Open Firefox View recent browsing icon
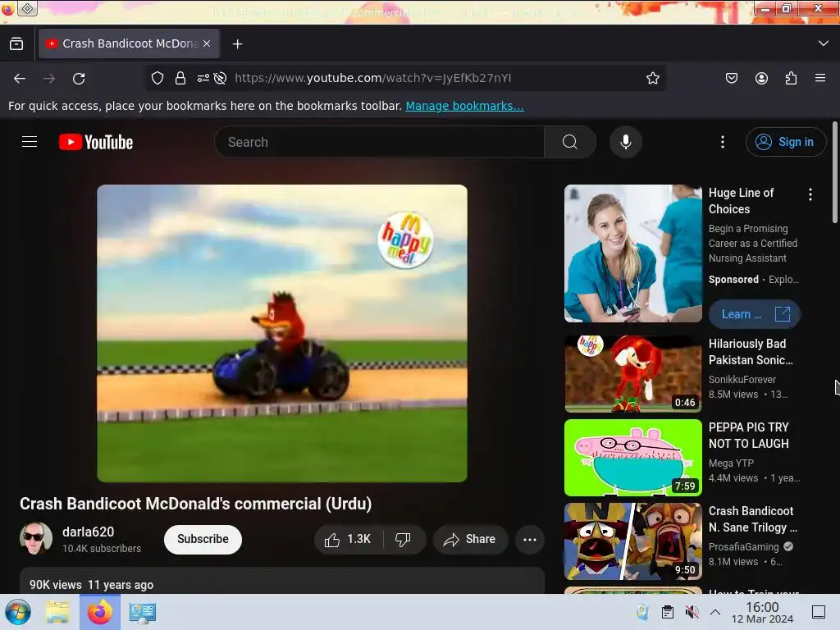This screenshot has height=630, width=840. [x=16, y=44]
